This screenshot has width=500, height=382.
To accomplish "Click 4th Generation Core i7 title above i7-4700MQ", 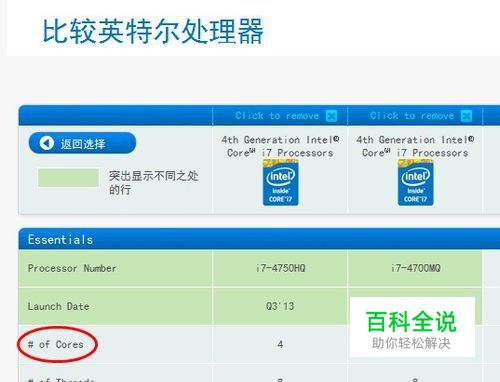I will (415, 146).
